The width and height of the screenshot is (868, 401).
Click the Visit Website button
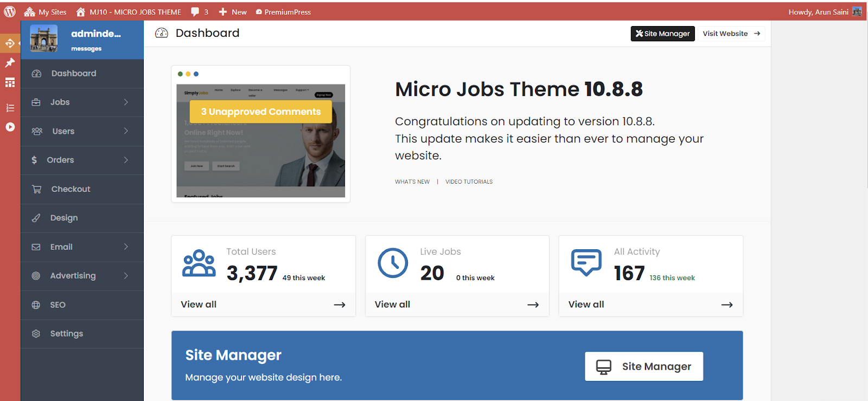pyautogui.click(x=731, y=34)
